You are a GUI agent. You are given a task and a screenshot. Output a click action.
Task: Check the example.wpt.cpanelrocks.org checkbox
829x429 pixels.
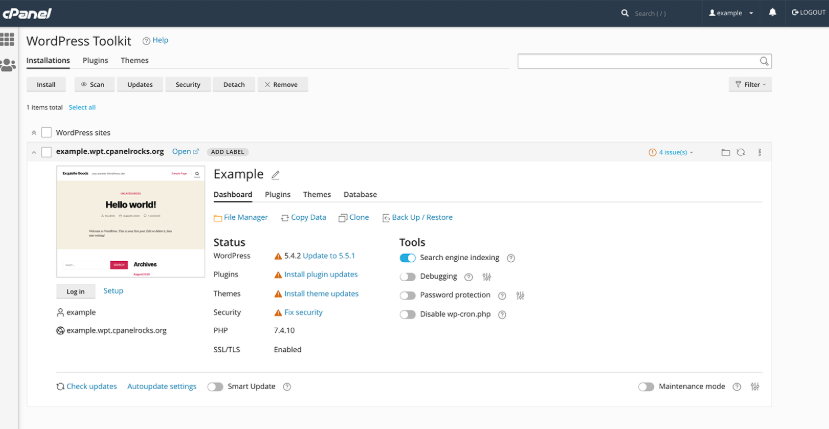pos(47,152)
